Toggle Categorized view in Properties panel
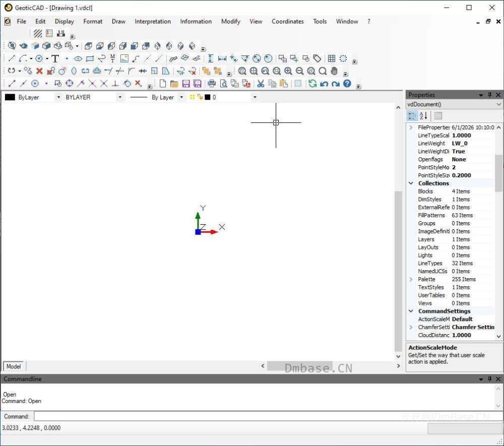 point(412,116)
